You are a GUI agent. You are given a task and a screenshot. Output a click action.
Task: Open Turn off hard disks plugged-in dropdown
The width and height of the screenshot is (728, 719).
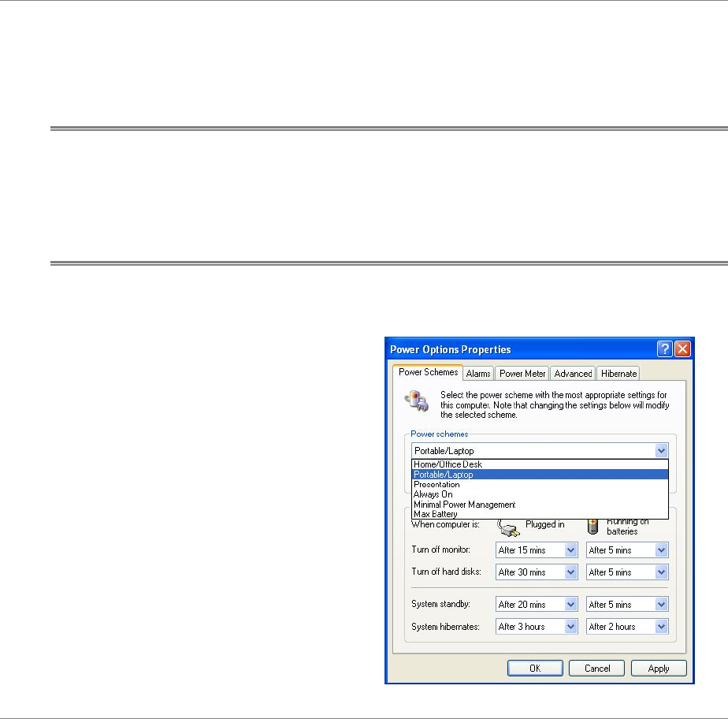tap(537, 572)
